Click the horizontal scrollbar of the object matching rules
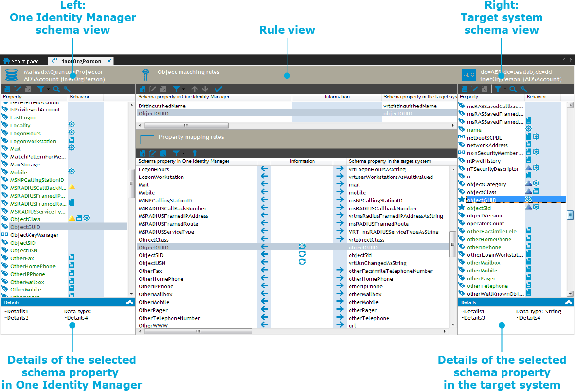575x392 pixels. (x=187, y=125)
